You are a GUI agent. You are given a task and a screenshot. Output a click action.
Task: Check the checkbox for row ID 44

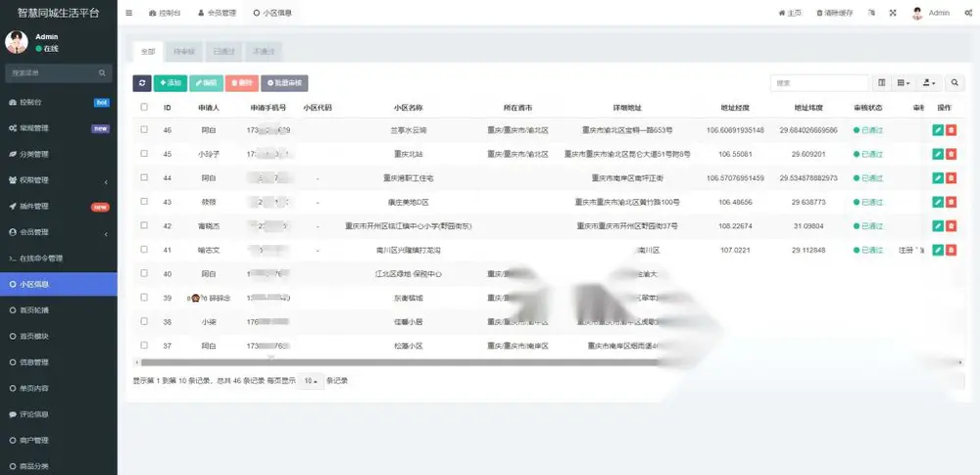pyautogui.click(x=144, y=177)
